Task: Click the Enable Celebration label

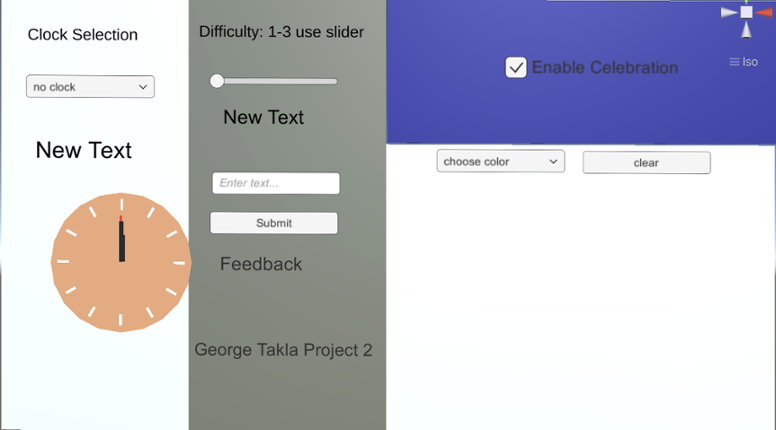Action: [x=605, y=67]
